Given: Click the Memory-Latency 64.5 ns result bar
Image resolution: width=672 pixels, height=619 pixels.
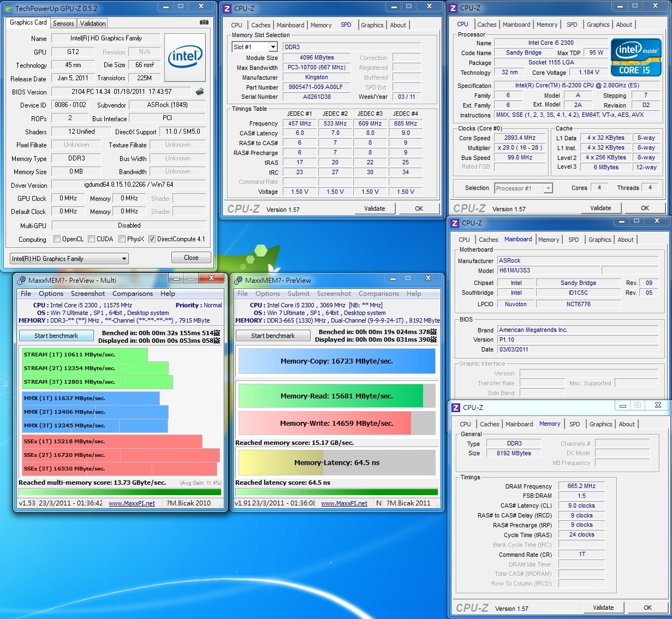Looking at the screenshot, I should click(337, 463).
